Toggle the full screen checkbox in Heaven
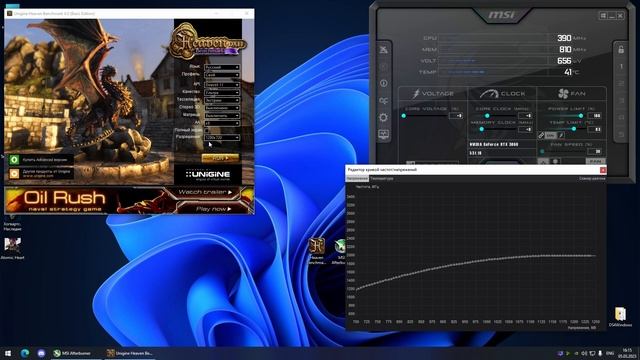This screenshot has width=640, height=360. click(207, 130)
